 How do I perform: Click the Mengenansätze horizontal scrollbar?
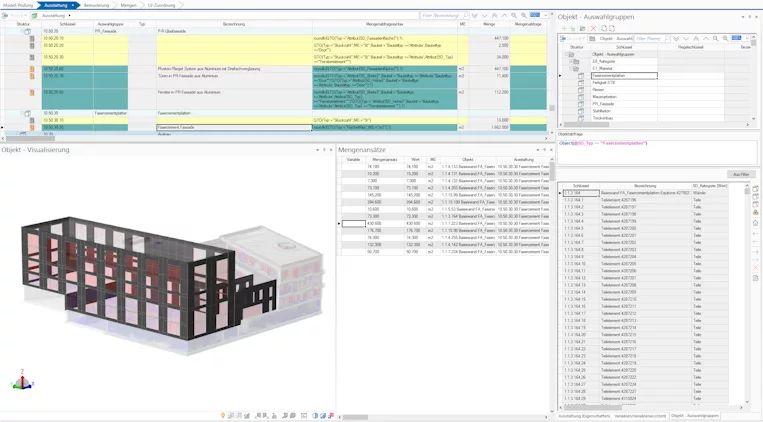355,417
